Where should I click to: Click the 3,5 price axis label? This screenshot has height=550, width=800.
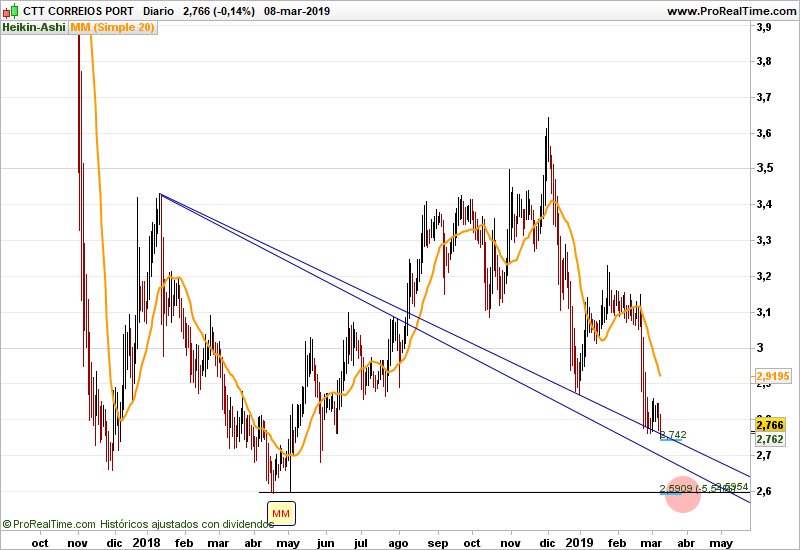pos(764,168)
